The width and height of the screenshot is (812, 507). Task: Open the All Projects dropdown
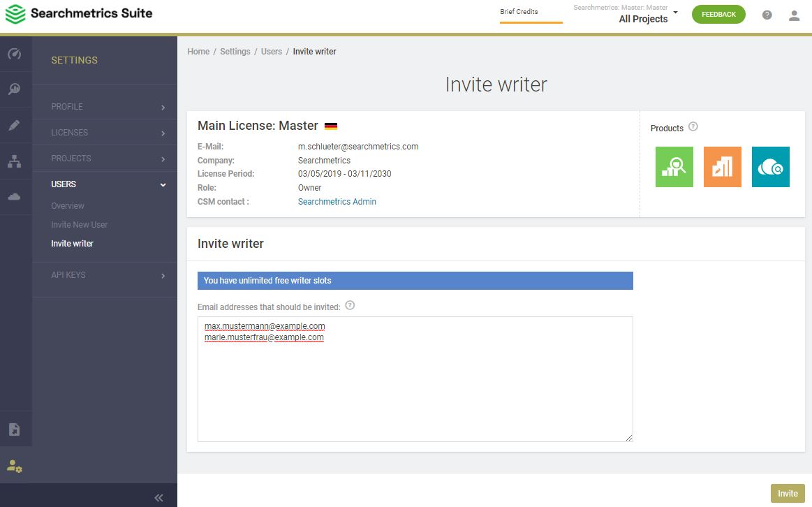tap(626, 15)
